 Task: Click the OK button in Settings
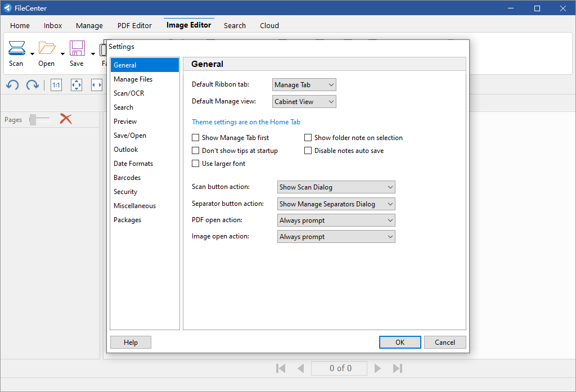click(x=400, y=343)
